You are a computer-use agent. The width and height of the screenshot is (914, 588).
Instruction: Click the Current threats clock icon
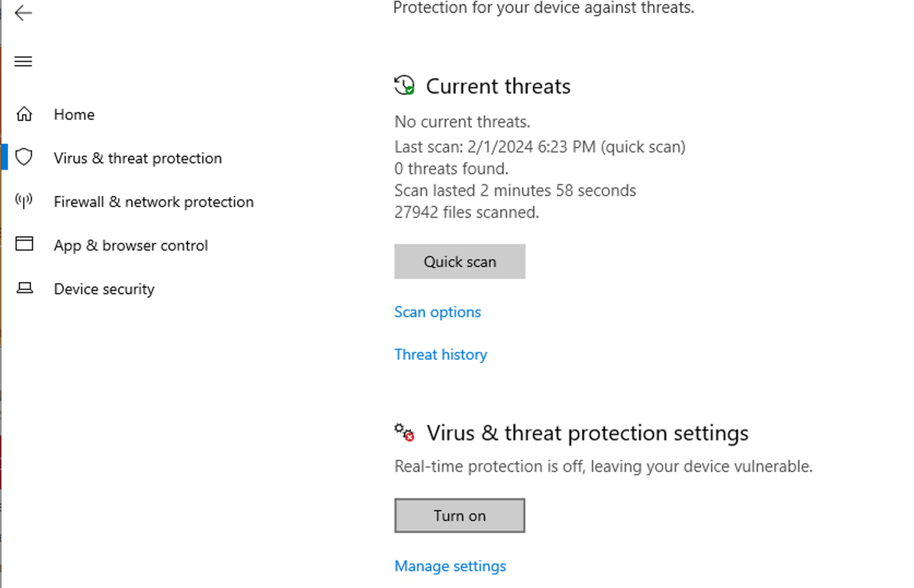[x=404, y=85]
